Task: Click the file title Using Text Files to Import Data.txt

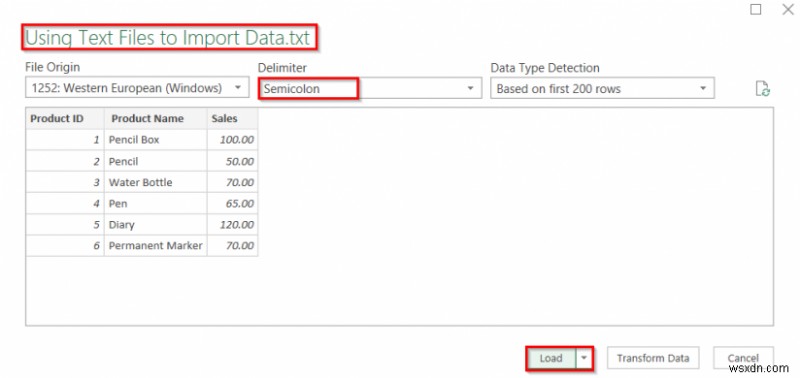Action: pos(168,38)
